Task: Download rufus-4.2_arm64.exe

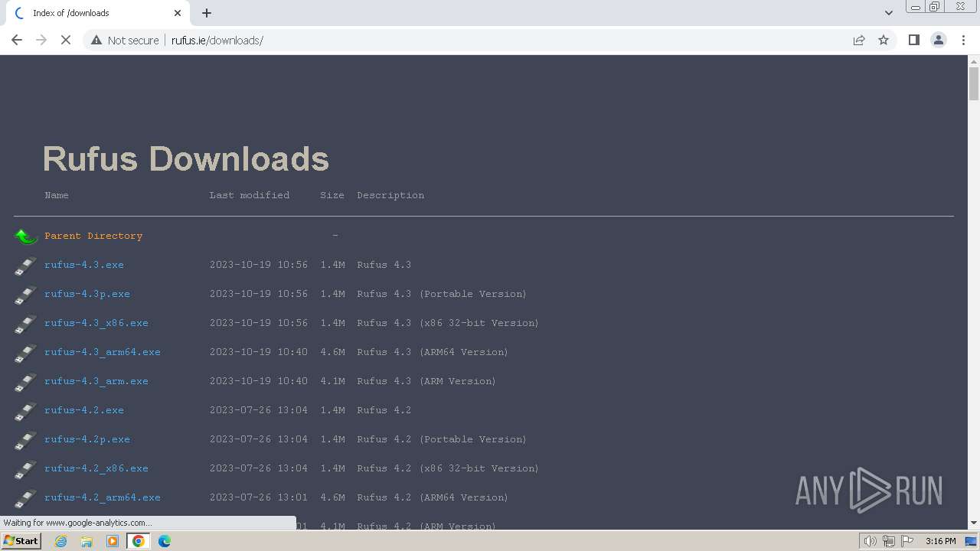Action: (103, 497)
